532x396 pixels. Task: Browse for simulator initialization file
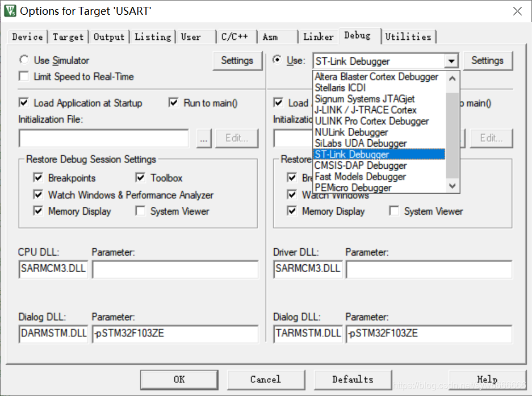point(204,138)
